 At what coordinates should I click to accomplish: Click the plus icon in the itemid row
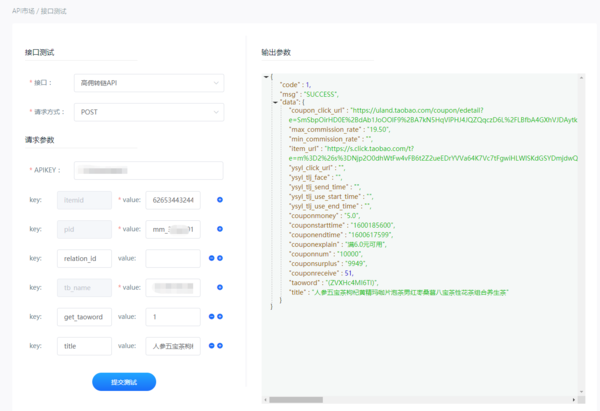pyautogui.click(x=220, y=200)
